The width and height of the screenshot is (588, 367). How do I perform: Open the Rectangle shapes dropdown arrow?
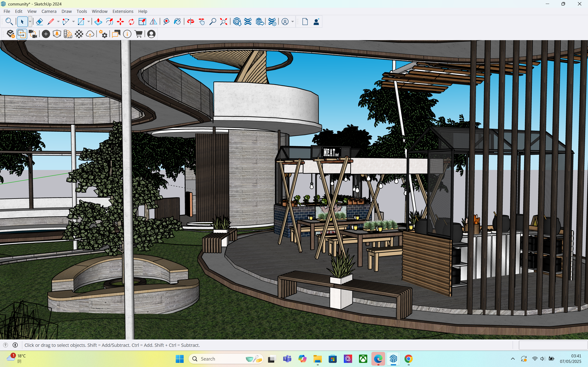point(88,22)
